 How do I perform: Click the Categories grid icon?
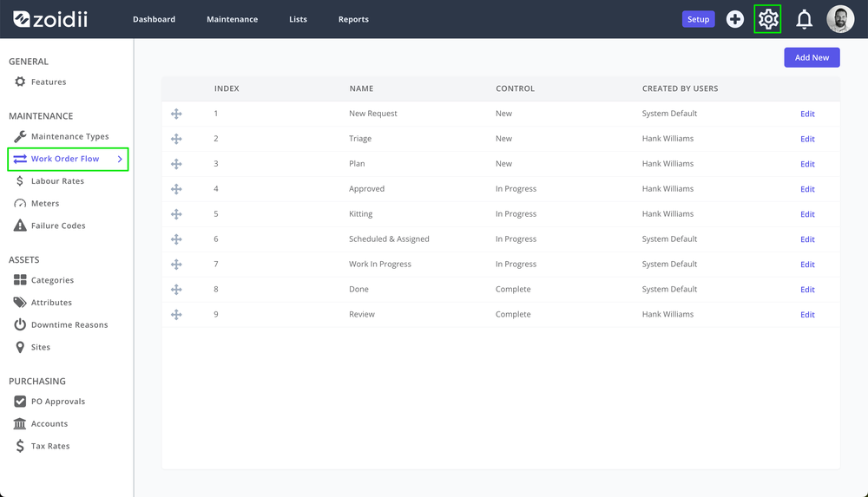(x=20, y=280)
